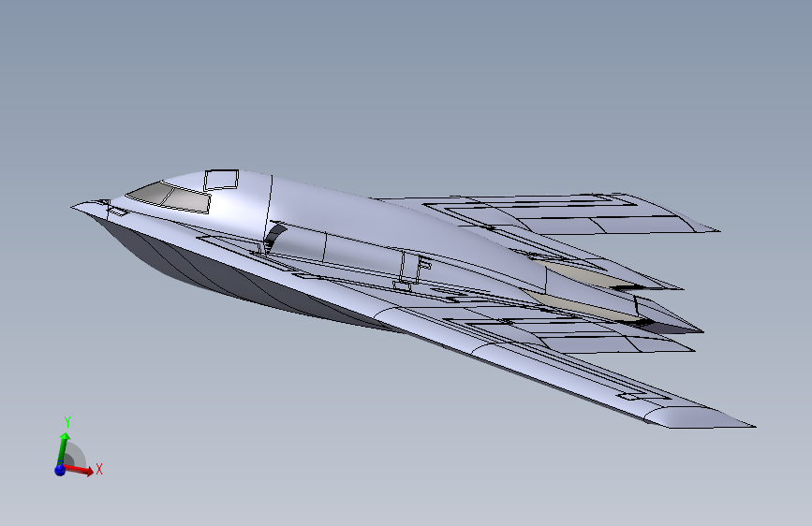Select the rectangular hatch above the cockpit windshield

(x=221, y=180)
